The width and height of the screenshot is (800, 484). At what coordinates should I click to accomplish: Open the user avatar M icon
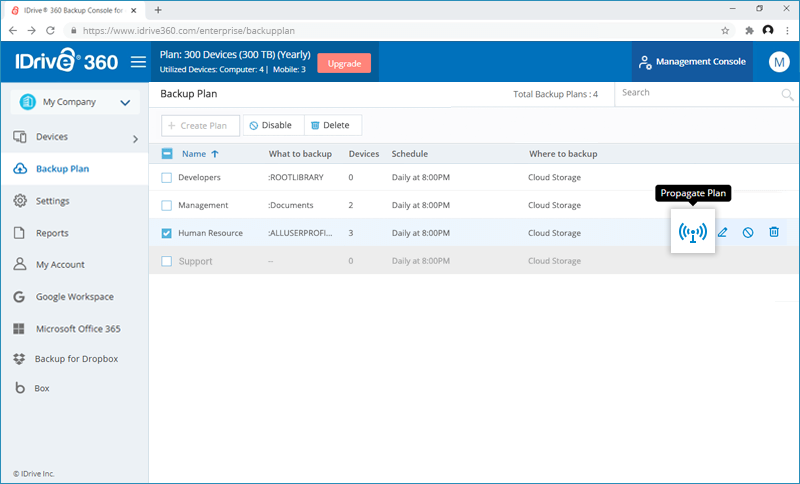pos(778,62)
